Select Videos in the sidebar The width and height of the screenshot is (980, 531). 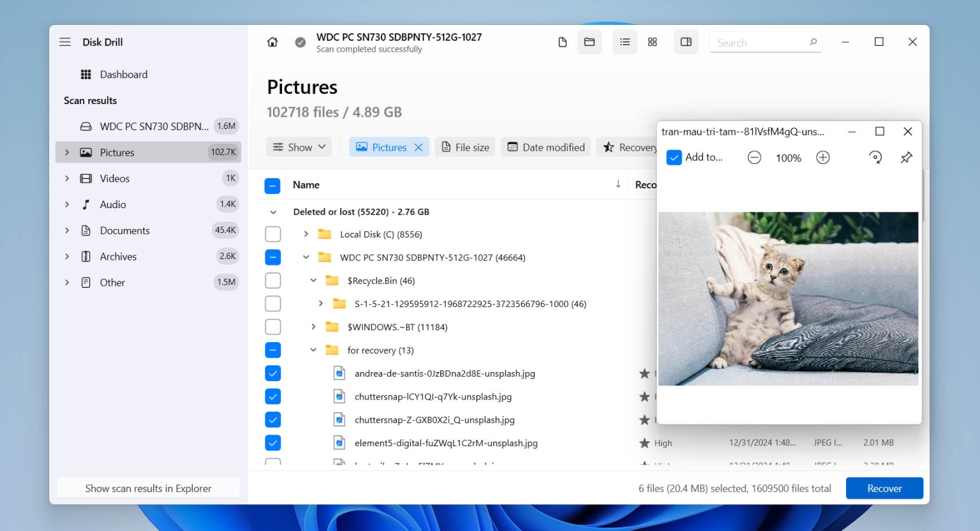114,178
